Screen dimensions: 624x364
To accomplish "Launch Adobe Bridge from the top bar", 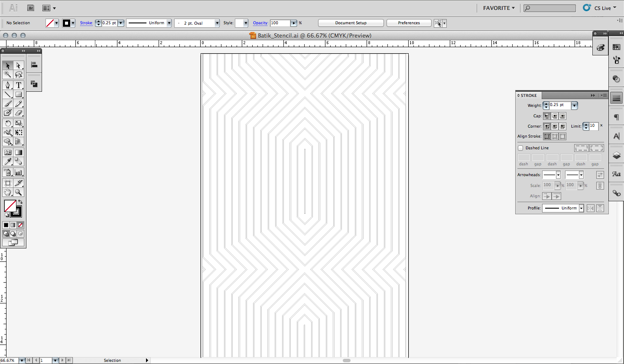I will [x=31, y=8].
